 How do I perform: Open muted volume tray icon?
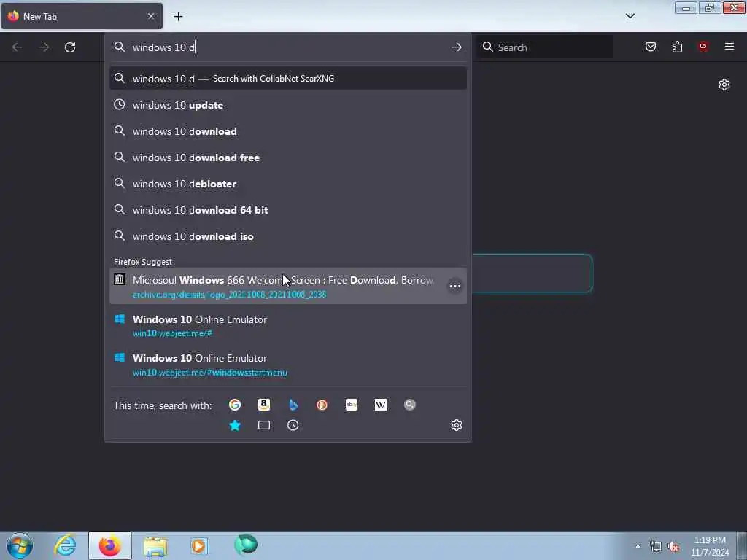pyautogui.click(x=673, y=547)
